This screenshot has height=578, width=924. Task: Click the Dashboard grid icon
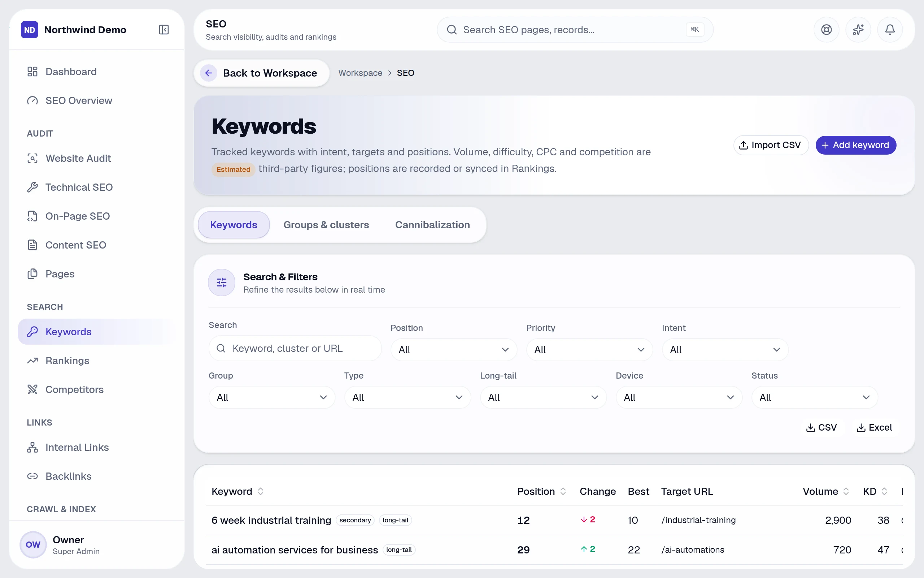32,72
